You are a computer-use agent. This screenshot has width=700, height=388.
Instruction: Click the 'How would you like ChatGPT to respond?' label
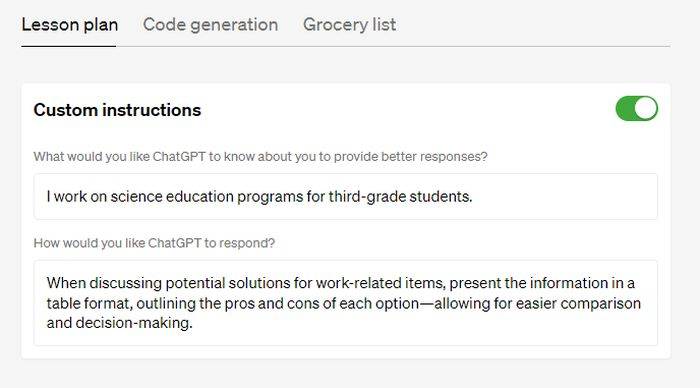pyautogui.click(x=154, y=243)
